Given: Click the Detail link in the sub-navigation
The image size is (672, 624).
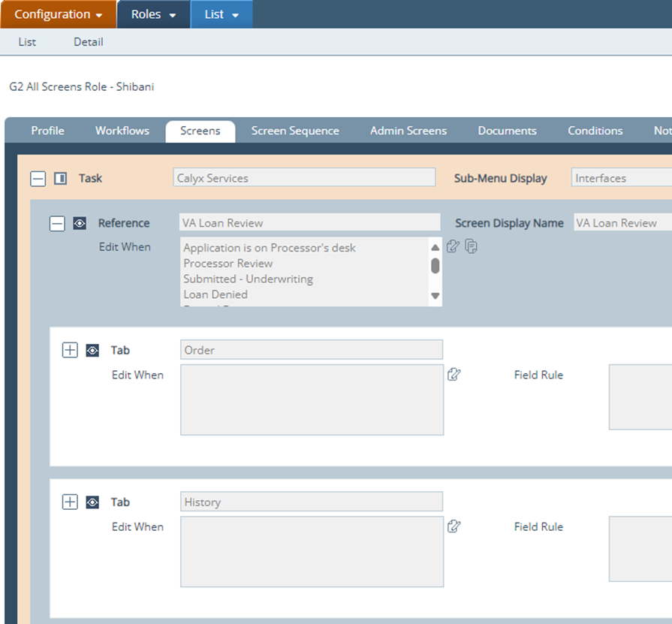Looking at the screenshot, I should click(x=88, y=42).
